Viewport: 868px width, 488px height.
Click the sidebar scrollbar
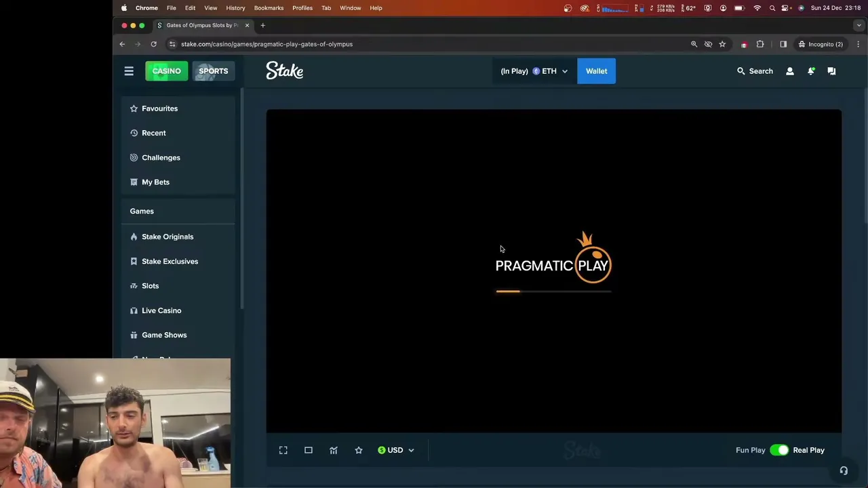coord(242,199)
